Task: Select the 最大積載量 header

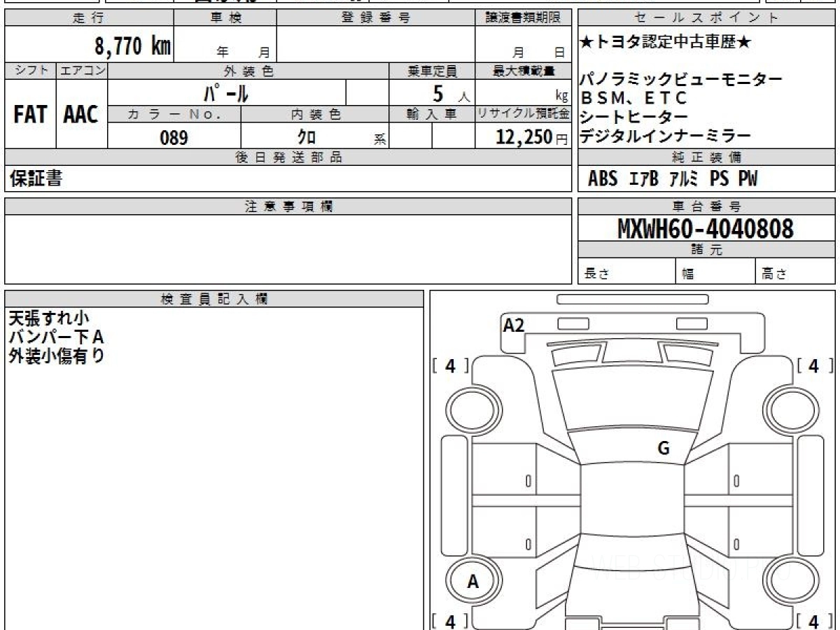Action: [523, 71]
